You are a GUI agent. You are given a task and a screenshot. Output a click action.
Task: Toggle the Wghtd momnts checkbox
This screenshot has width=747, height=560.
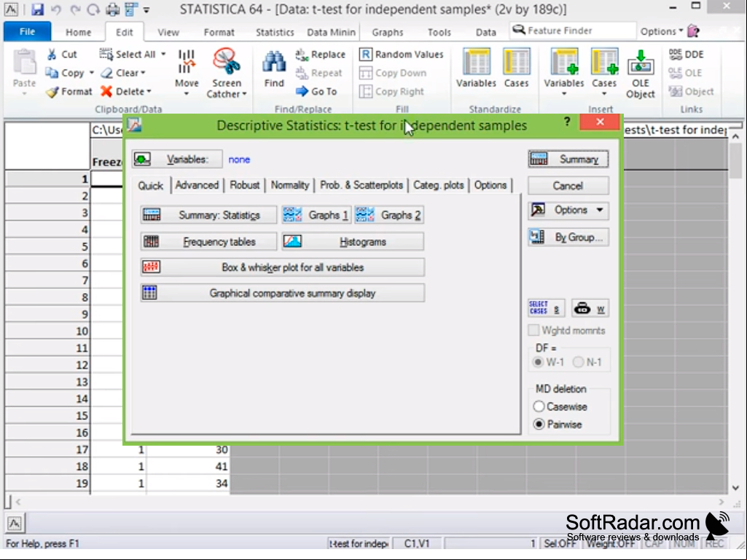[533, 330]
